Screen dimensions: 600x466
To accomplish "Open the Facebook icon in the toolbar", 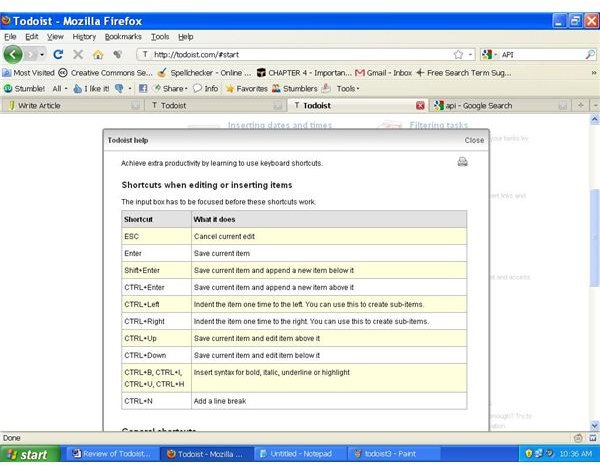I will click(x=143, y=88).
